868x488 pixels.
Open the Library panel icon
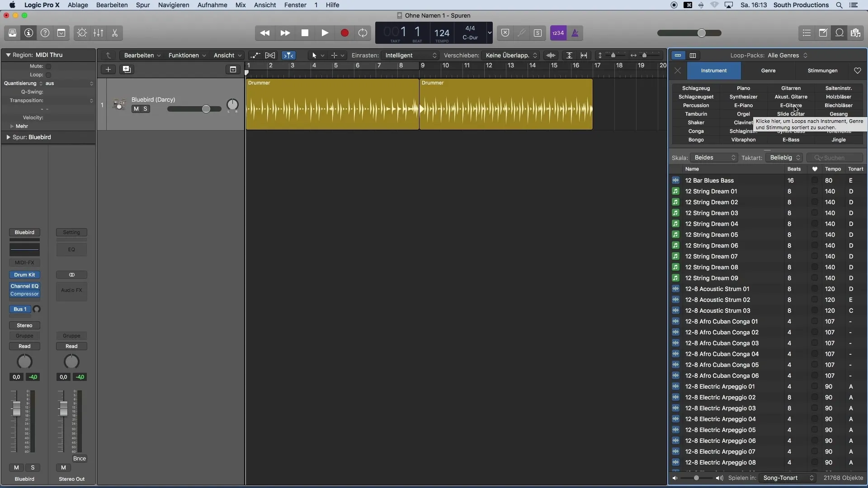tap(12, 33)
